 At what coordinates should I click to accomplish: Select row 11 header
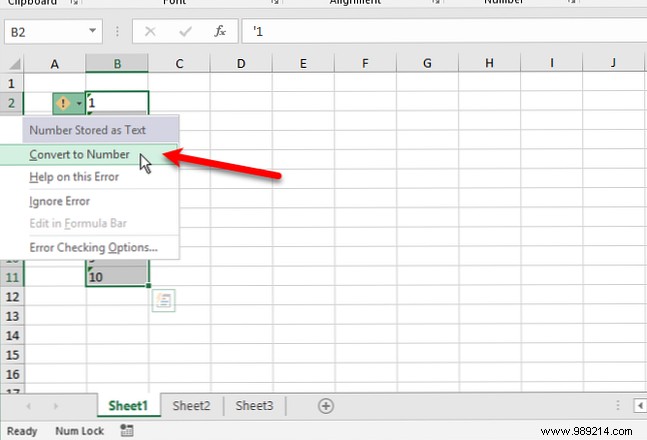12,277
